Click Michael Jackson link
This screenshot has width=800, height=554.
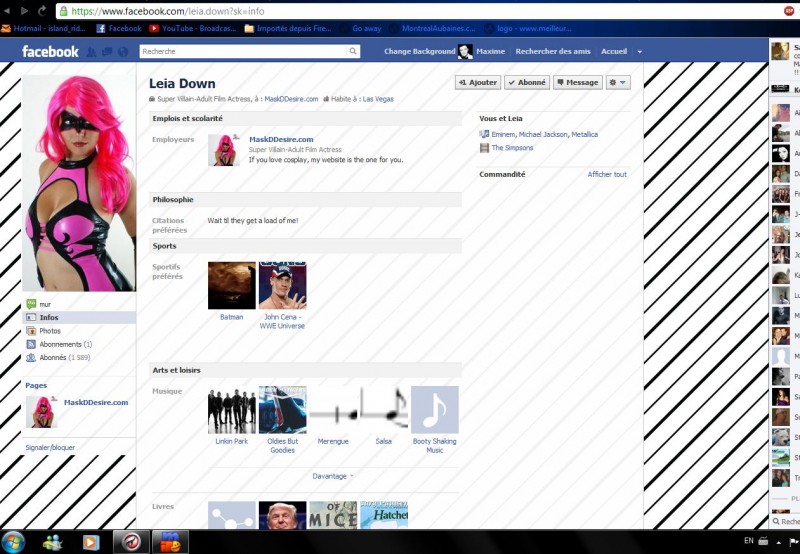point(543,134)
